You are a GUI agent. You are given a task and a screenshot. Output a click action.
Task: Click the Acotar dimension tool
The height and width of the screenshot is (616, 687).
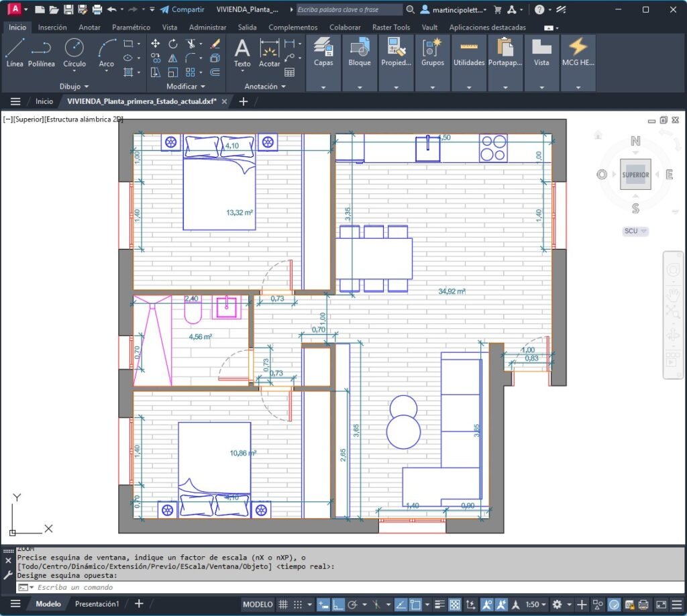point(269,53)
